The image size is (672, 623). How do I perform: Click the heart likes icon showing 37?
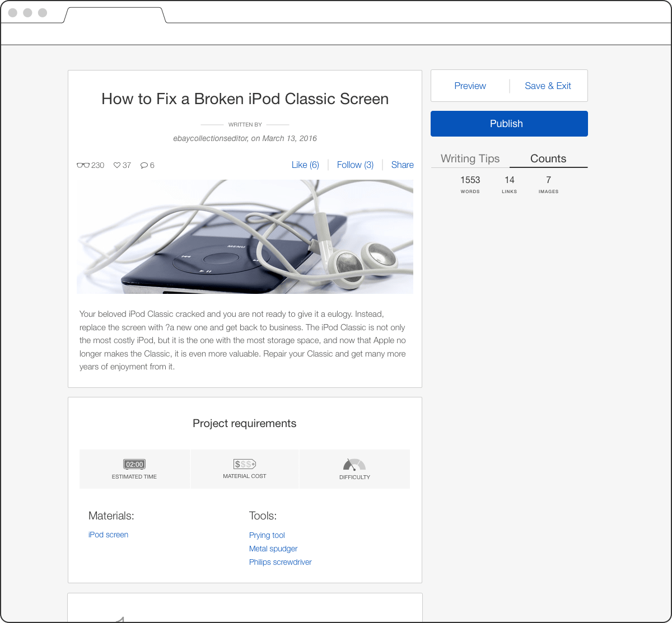tap(117, 165)
